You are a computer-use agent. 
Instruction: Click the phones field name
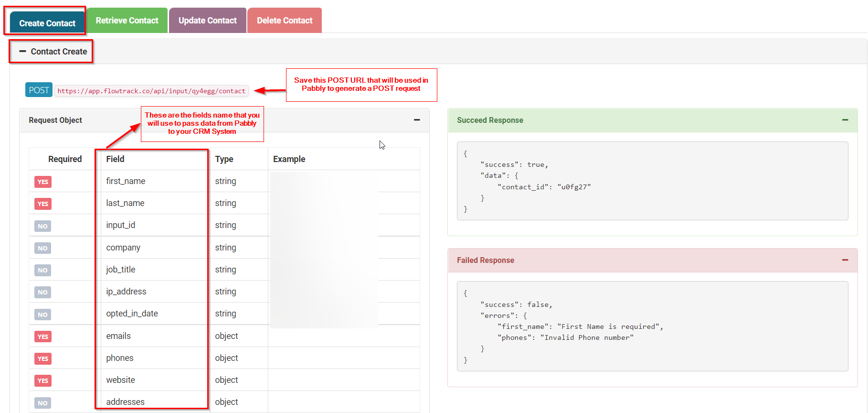point(120,358)
